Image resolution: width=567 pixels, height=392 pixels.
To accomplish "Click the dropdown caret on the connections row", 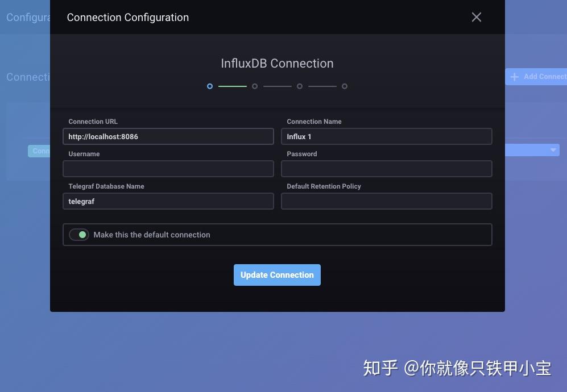I will 552,149.
